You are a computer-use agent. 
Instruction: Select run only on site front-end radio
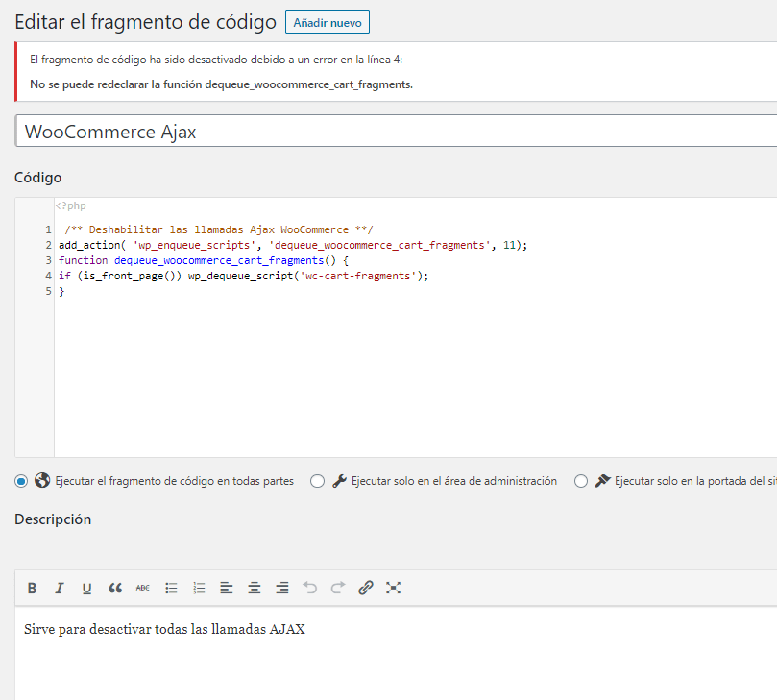(x=581, y=481)
